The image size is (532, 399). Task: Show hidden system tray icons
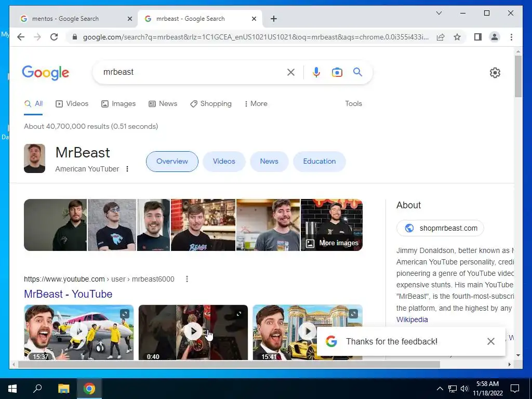440,389
